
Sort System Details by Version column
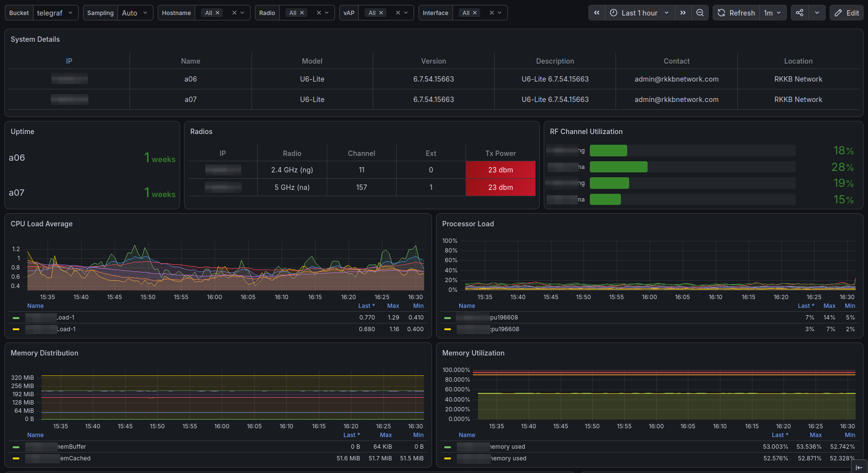click(434, 61)
